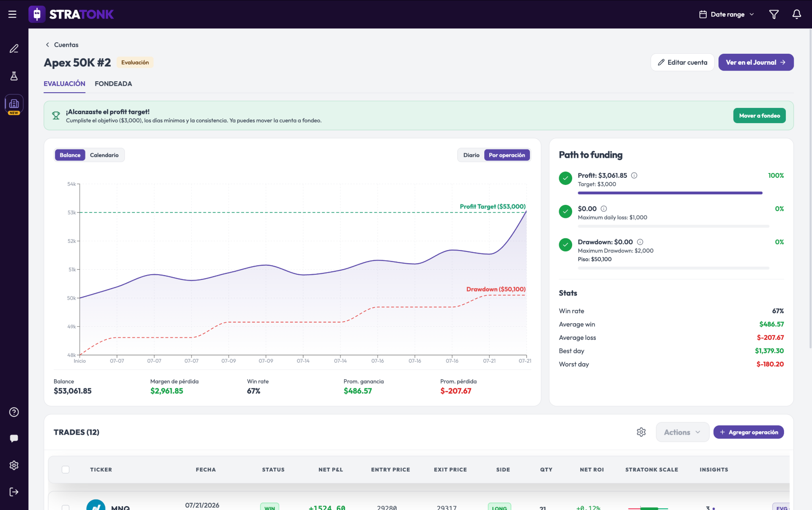Click the Profit progress bar
812x510 pixels.
(x=670, y=193)
